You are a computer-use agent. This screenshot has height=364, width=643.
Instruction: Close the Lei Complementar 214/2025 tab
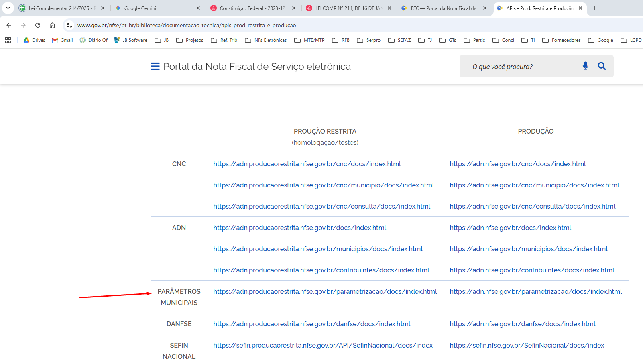[103, 8]
